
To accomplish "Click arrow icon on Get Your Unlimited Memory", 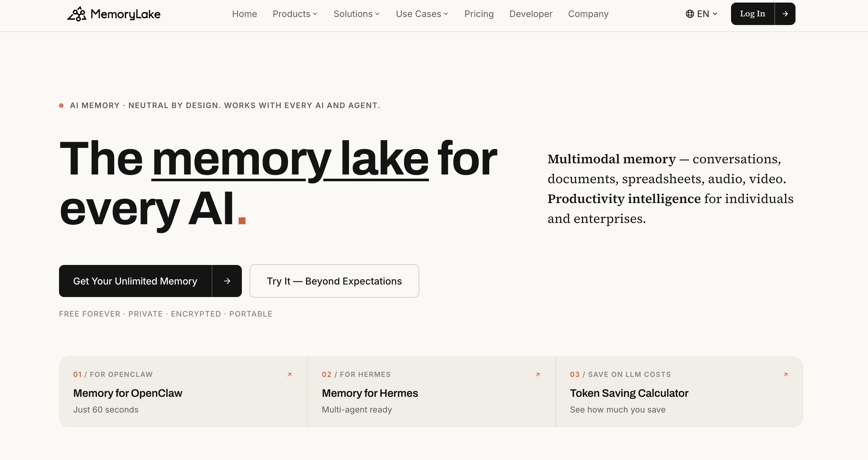I will tap(227, 281).
